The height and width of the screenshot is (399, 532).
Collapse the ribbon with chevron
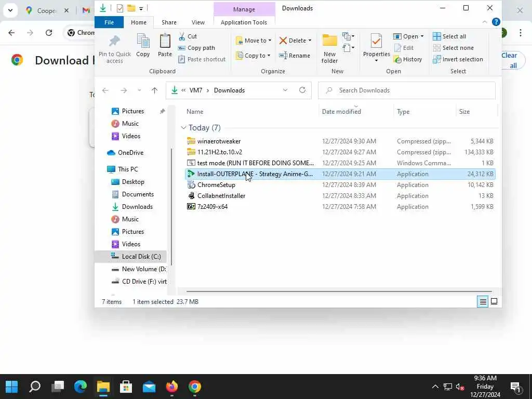tap(485, 22)
